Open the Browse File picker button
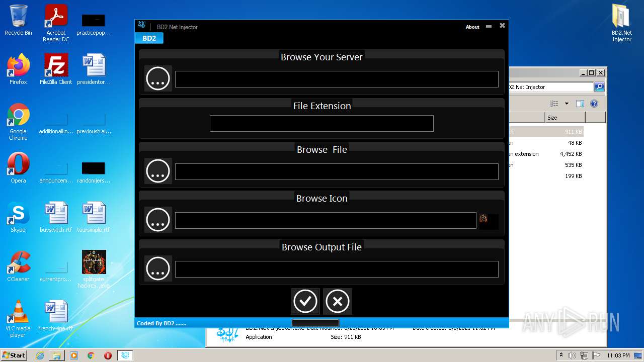Screen dimensions: 644x362 (x=158, y=171)
